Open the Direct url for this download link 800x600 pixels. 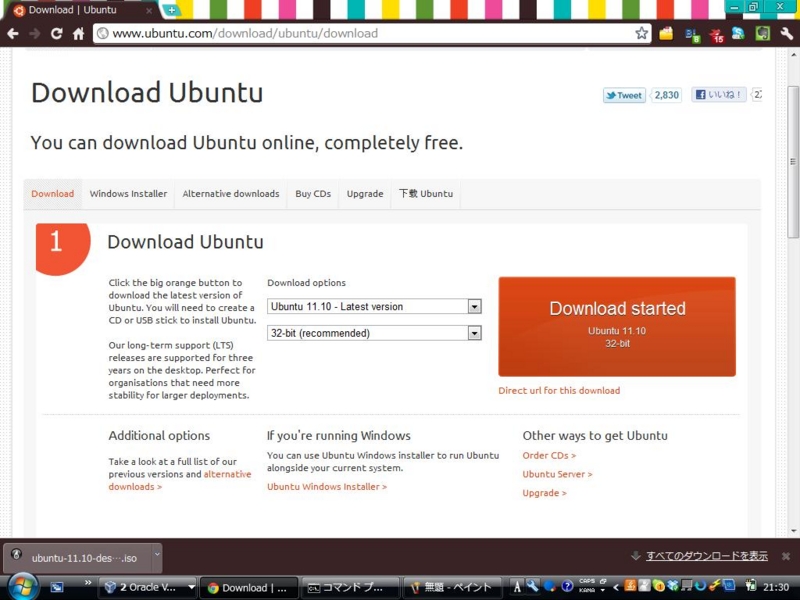(559, 391)
